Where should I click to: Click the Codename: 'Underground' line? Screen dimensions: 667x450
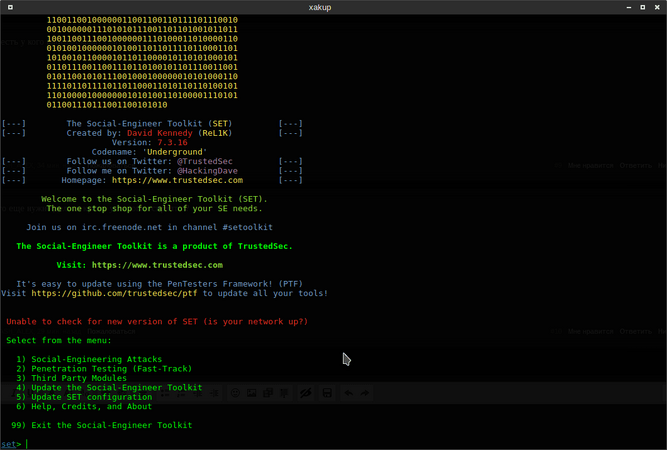coord(149,152)
